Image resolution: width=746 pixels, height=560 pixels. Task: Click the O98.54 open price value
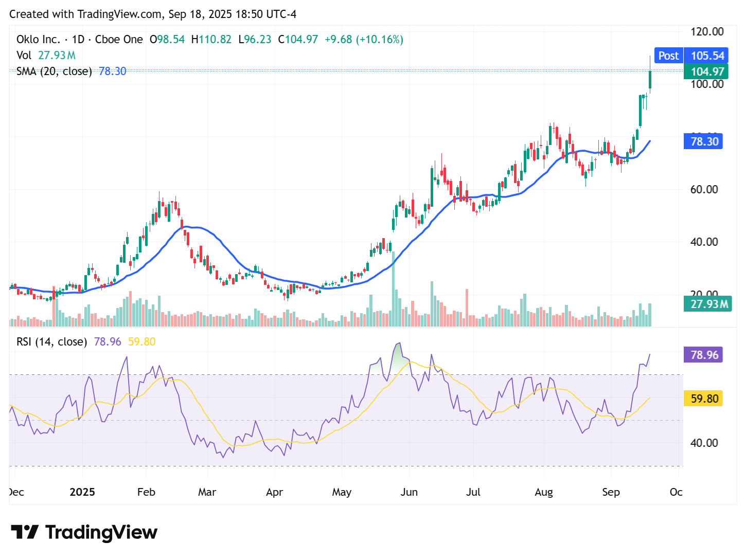[167, 39]
